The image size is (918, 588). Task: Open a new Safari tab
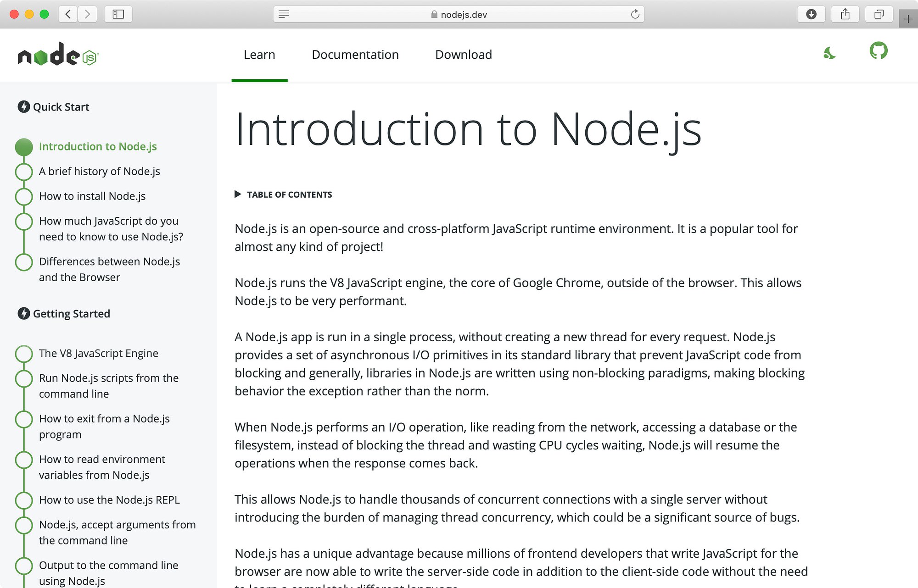pyautogui.click(x=908, y=19)
